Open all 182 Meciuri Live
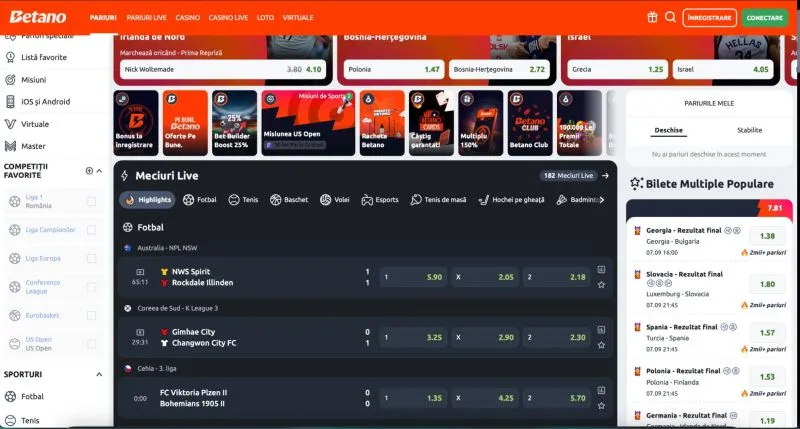800x429 pixels. 568,175
